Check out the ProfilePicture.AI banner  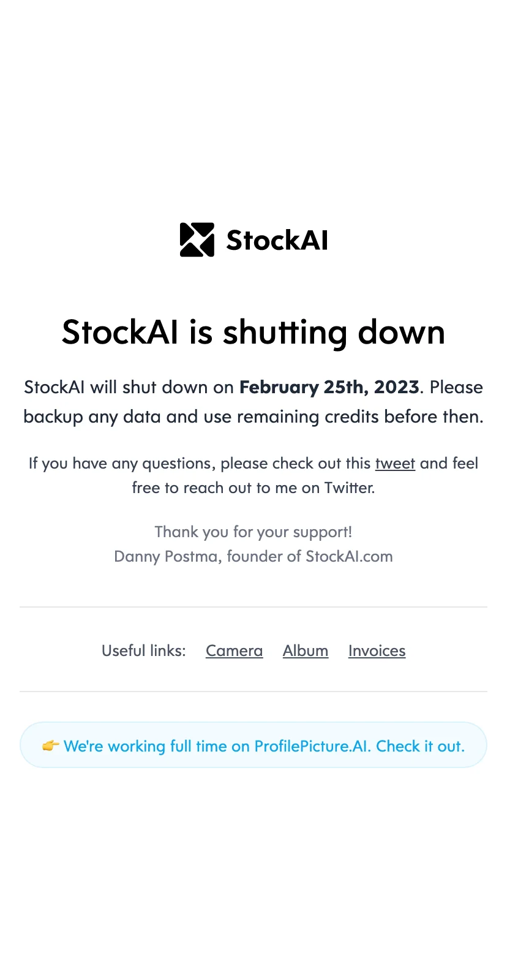tap(254, 745)
